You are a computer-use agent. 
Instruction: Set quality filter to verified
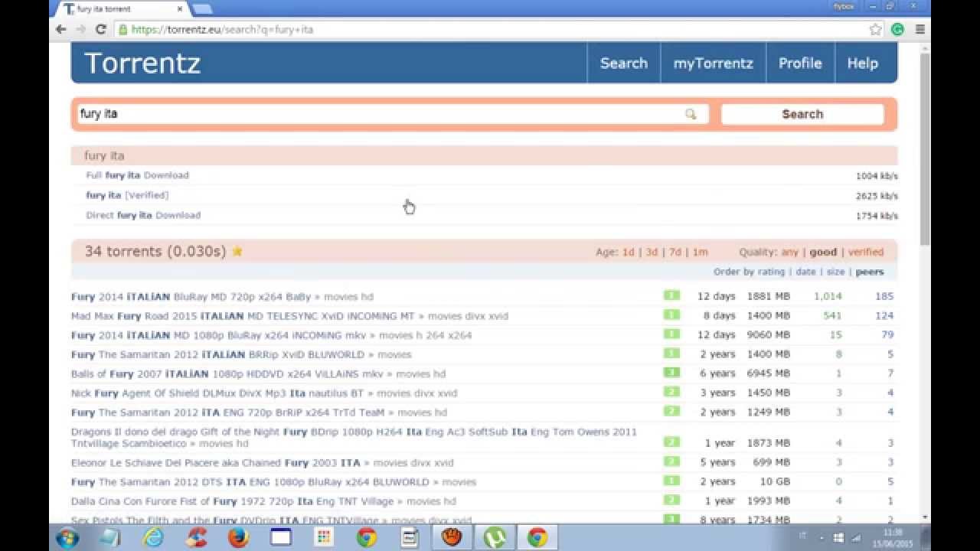[866, 252]
